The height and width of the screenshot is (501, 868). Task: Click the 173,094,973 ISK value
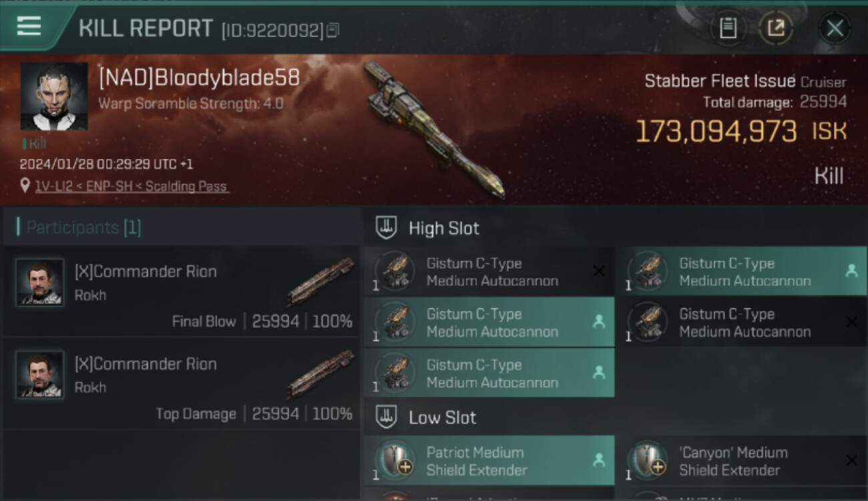click(716, 132)
